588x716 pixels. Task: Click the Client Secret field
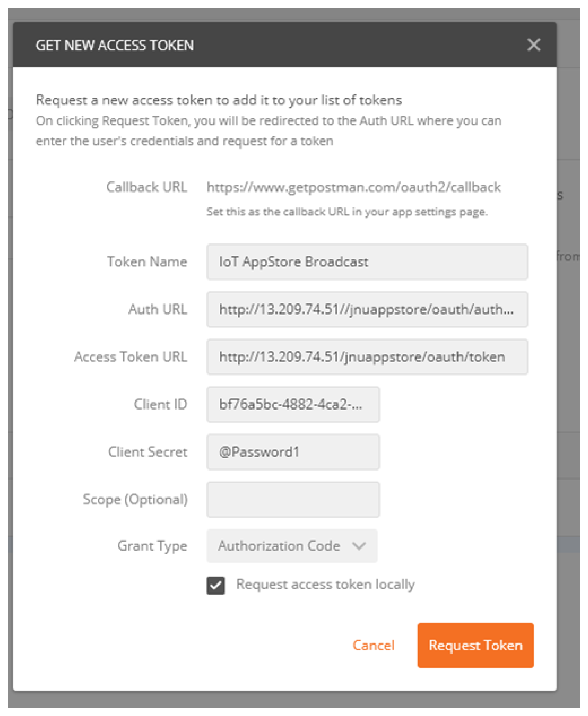pyautogui.click(x=293, y=452)
